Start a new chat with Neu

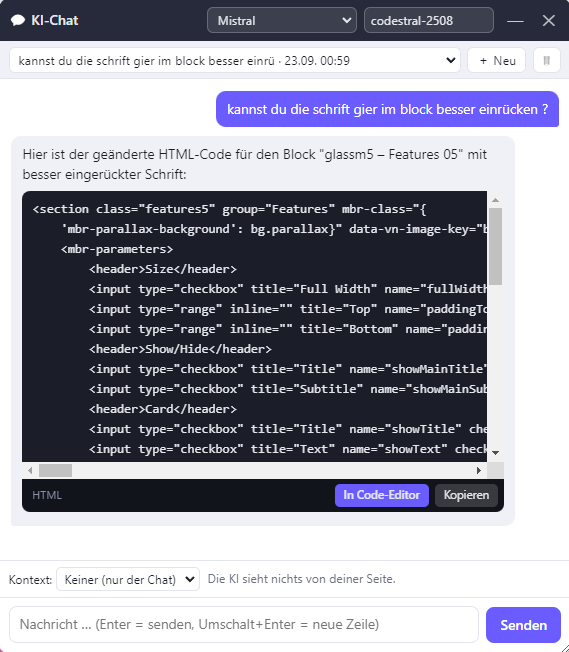point(497,60)
